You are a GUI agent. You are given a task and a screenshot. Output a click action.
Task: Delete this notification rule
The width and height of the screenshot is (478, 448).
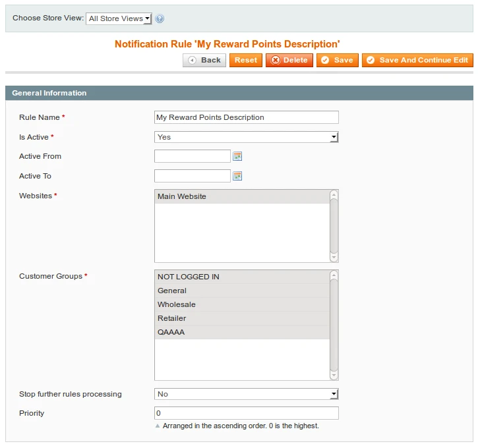click(289, 60)
